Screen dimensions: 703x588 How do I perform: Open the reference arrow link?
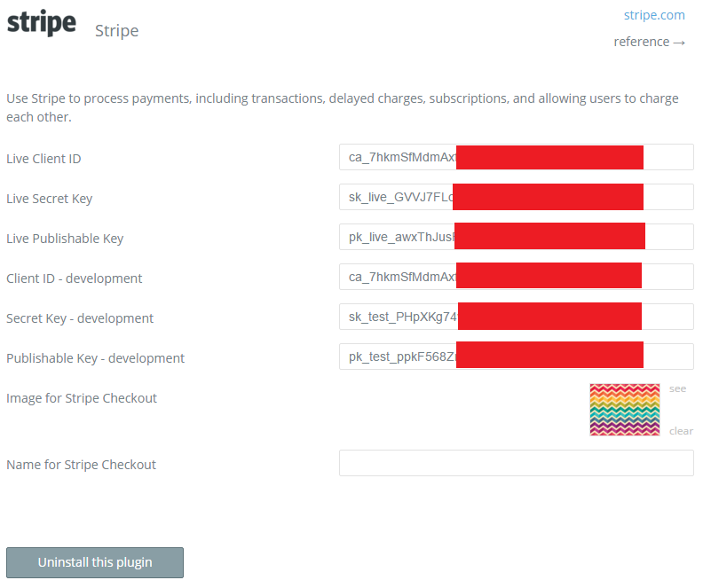(x=649, y=42)
